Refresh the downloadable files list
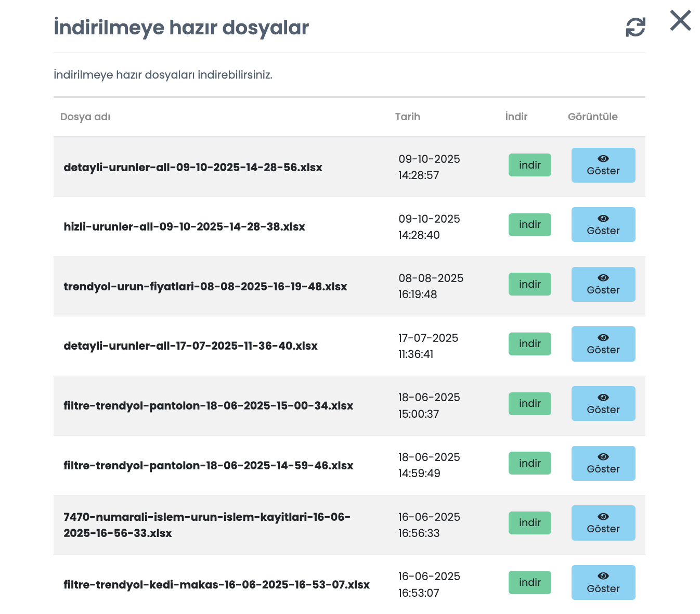This screenshot has height=614, width=700. tap(635, 27)
